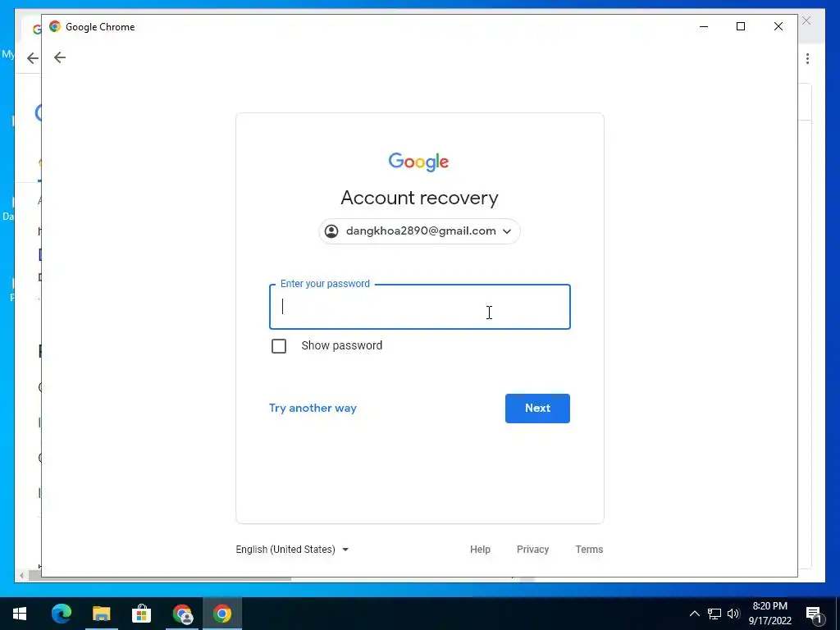Open the Windows Start menu
The height and width of the screenshot is (630, 840).
20,614
